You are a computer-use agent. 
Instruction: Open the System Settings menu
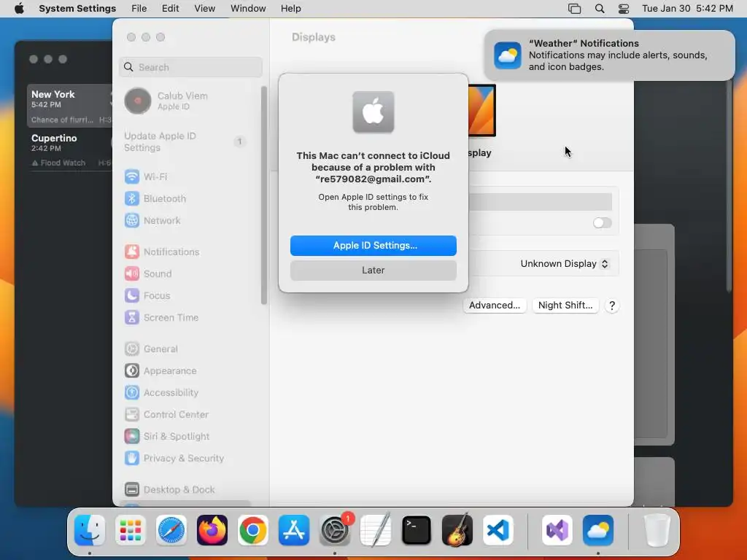(x=77, y=9)
